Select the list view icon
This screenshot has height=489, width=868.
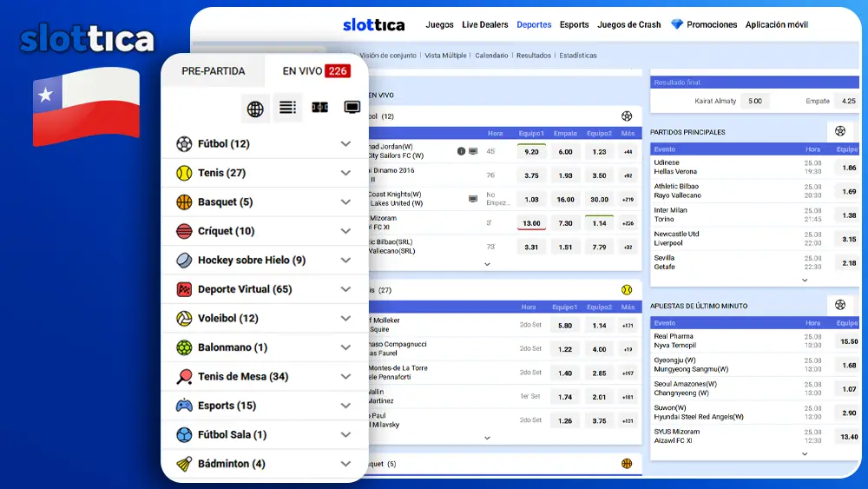(287, 108)
